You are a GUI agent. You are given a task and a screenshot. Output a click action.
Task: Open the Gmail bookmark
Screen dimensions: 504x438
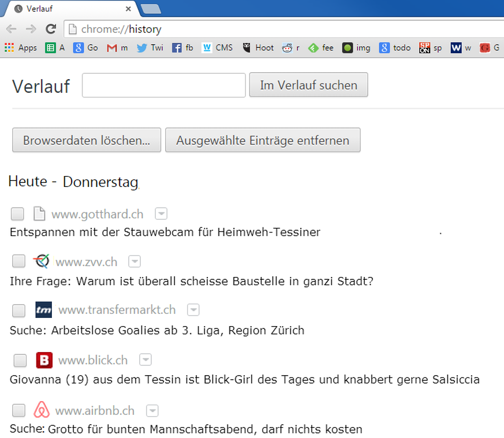pyautogui.click(x=117, y=48)
